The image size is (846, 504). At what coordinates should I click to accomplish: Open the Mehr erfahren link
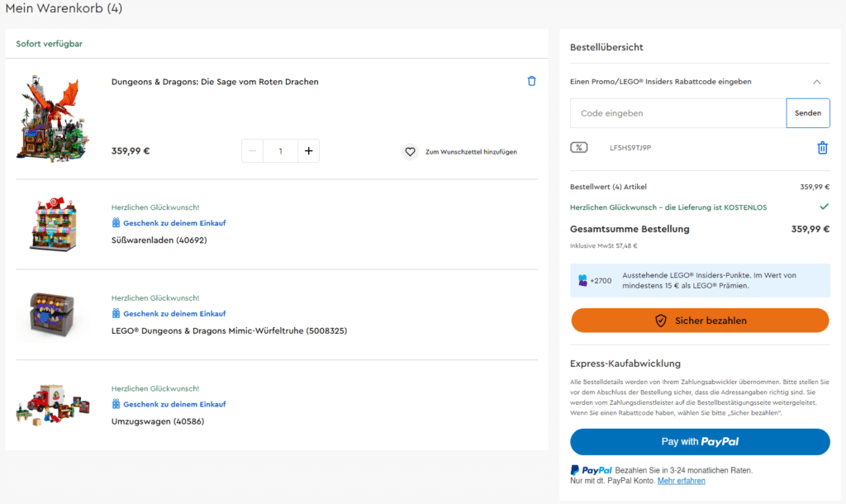(681, 481)
